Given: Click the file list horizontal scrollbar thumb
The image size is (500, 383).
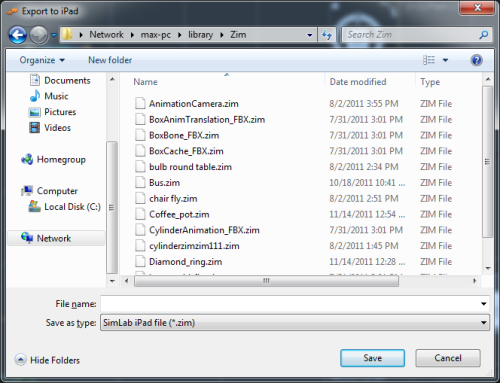Looking at the screenshot, I should pos(266,281).
